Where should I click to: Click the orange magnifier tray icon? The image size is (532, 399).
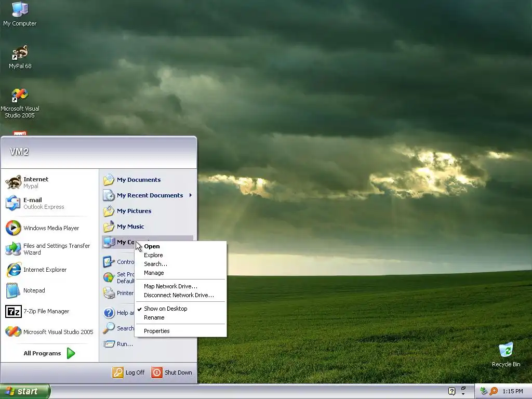click(494, 391)
